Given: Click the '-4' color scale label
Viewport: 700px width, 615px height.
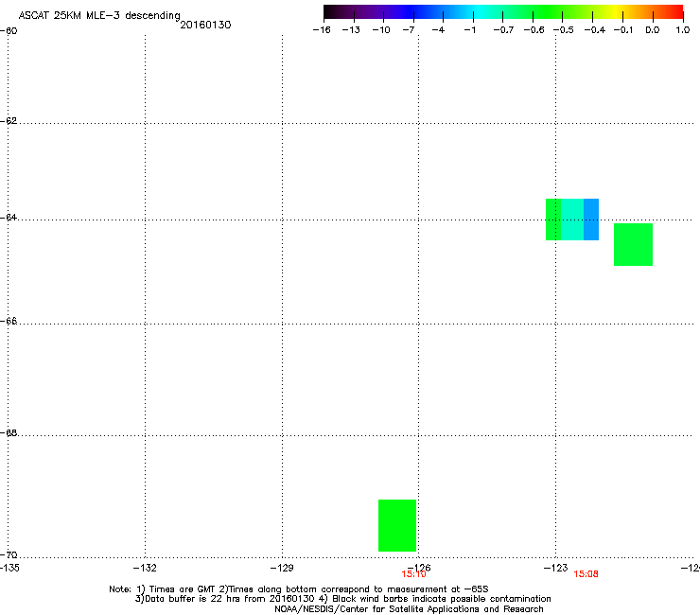Looking at the screenshot, I should pos(438,30).
